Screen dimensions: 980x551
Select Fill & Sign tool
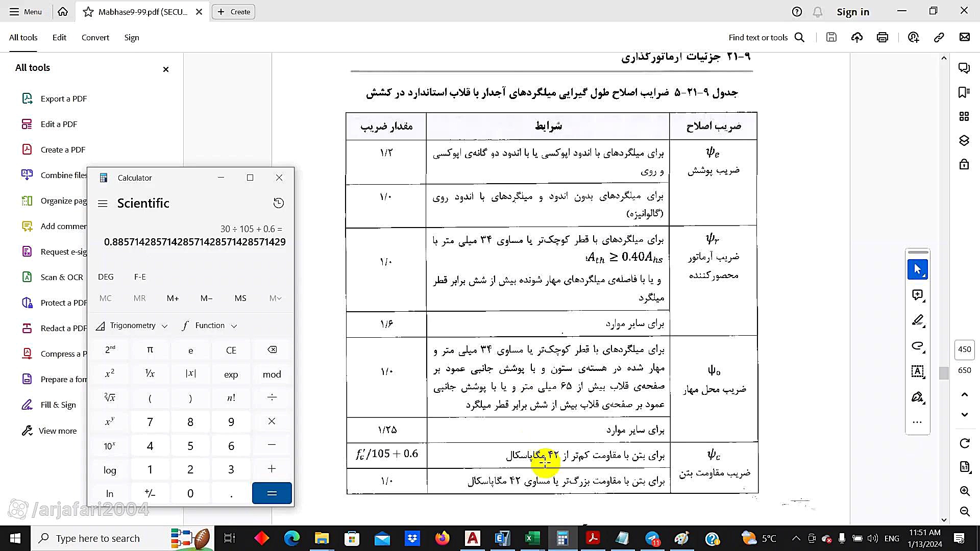tap(49, 405)
